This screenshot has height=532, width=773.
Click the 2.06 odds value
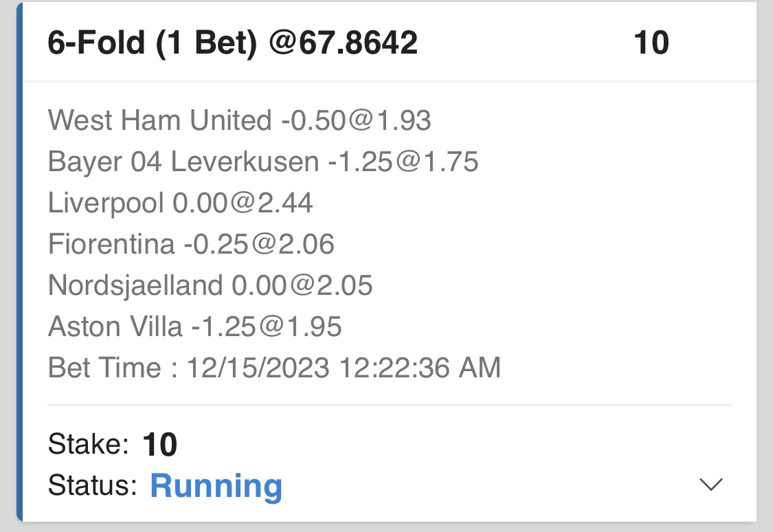point(306,244)
